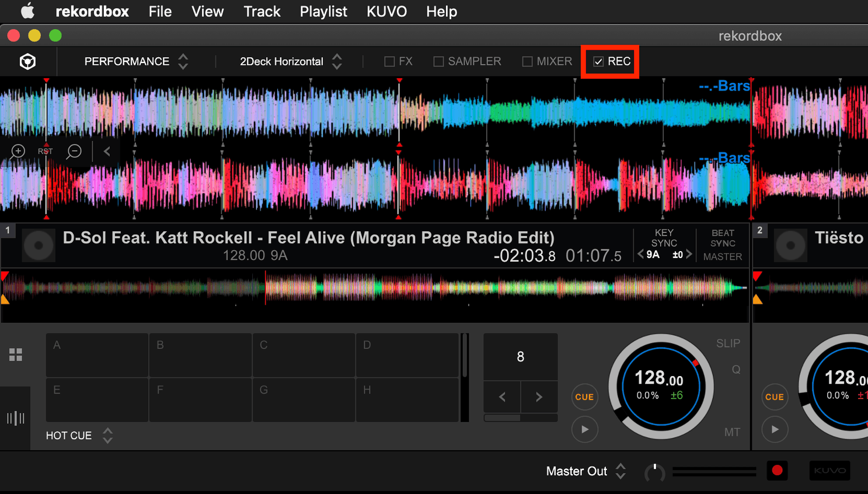868x494 pixels.
Task: Increase the beat jump value with the right arrow
Action: pyautogui.click(x=539, y=396)
